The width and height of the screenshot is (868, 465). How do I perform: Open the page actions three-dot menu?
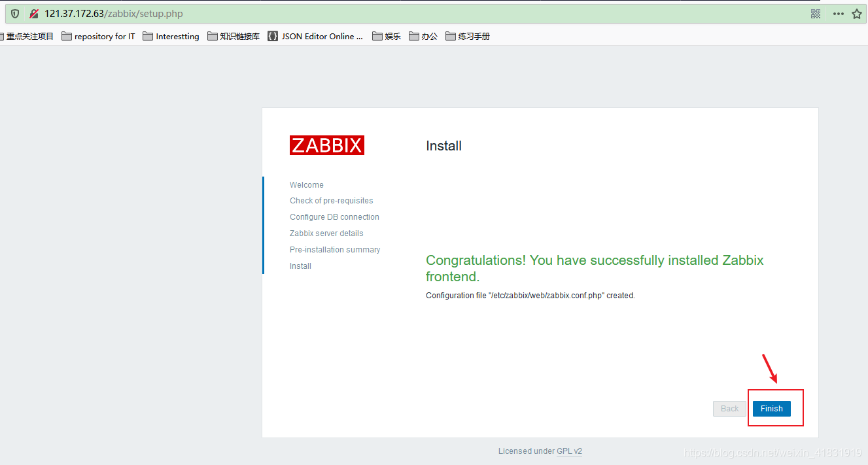point(838,14)
